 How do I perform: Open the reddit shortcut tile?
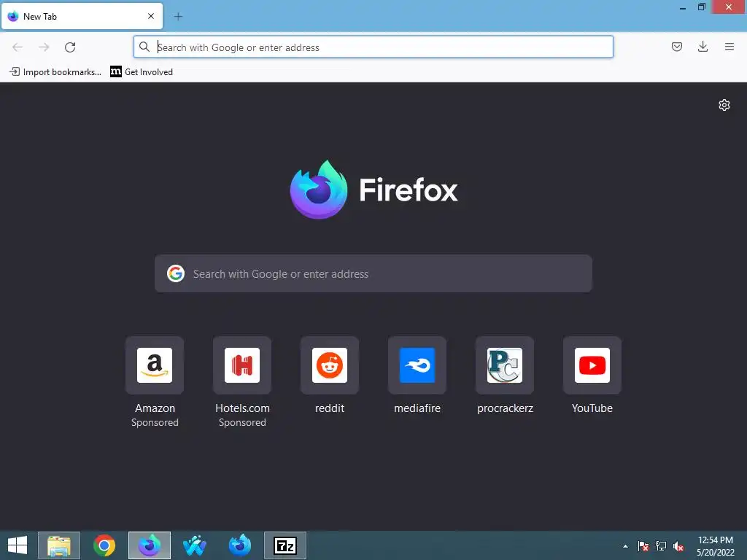(x=330, y=365)
